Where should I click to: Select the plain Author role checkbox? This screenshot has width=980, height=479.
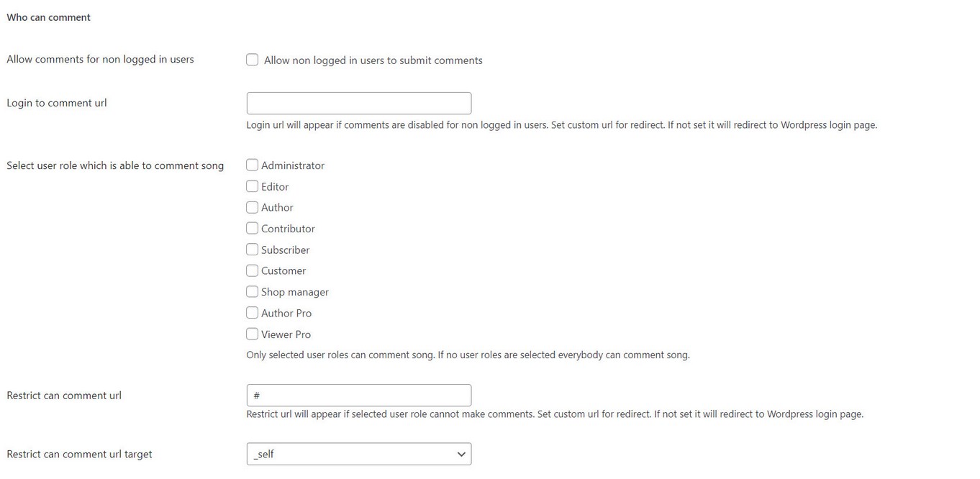(x=253, y=207)
